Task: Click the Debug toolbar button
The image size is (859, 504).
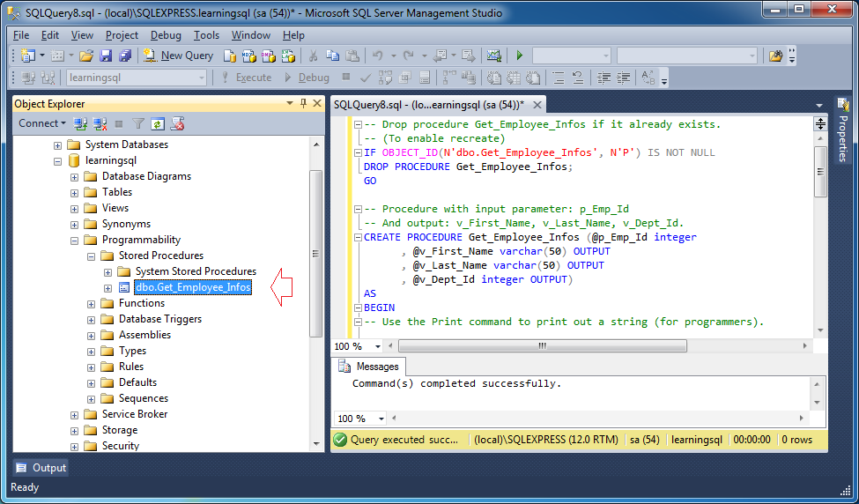Action: tap(307, 78)
